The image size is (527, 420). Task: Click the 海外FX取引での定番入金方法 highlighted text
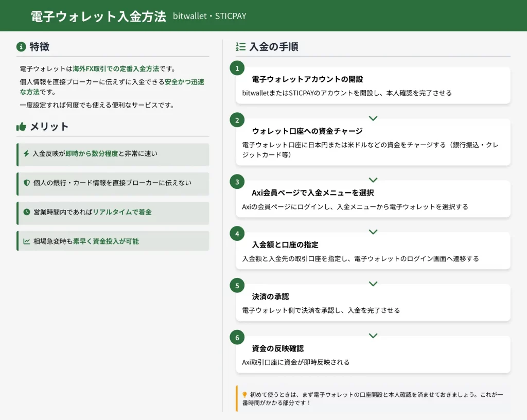point(116,68)
